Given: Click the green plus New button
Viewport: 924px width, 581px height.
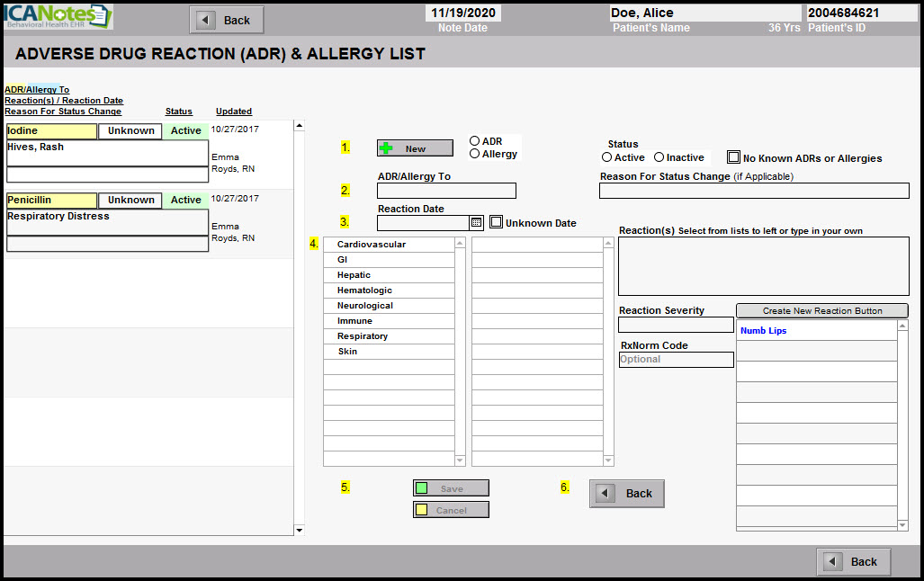Looking at the screenshot, I should point(415,148).
